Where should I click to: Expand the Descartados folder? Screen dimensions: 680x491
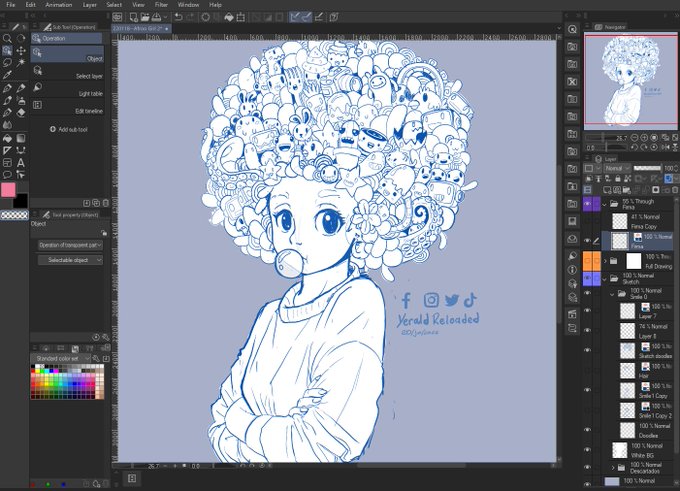pyautogui.click(x=613, y=468)
